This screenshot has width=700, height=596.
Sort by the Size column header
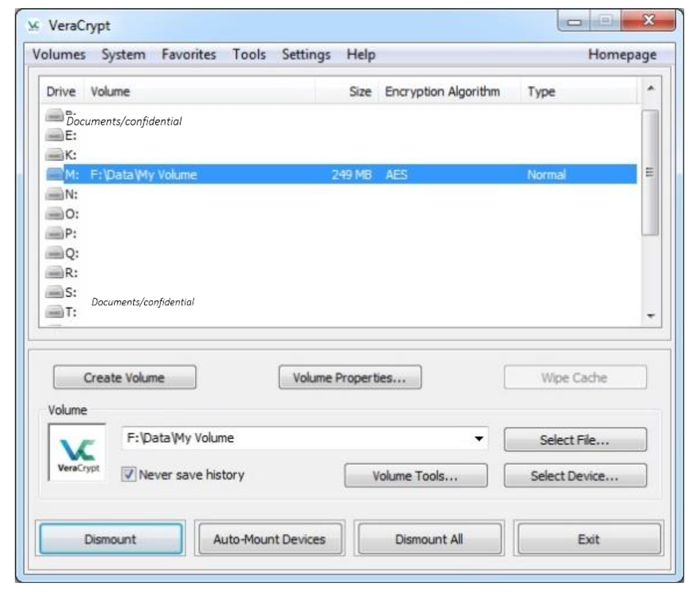pos(347,92)
